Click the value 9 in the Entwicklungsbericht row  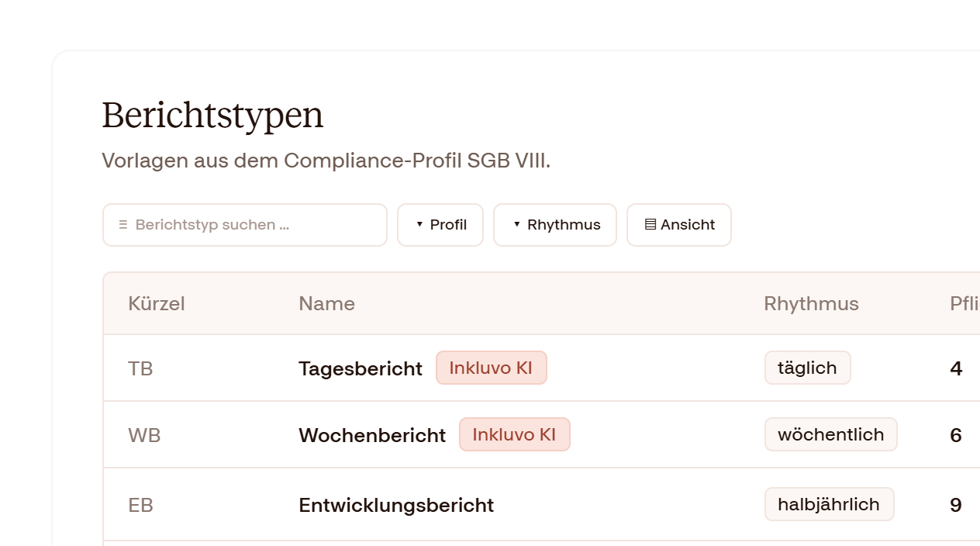(x=956, y=505)
